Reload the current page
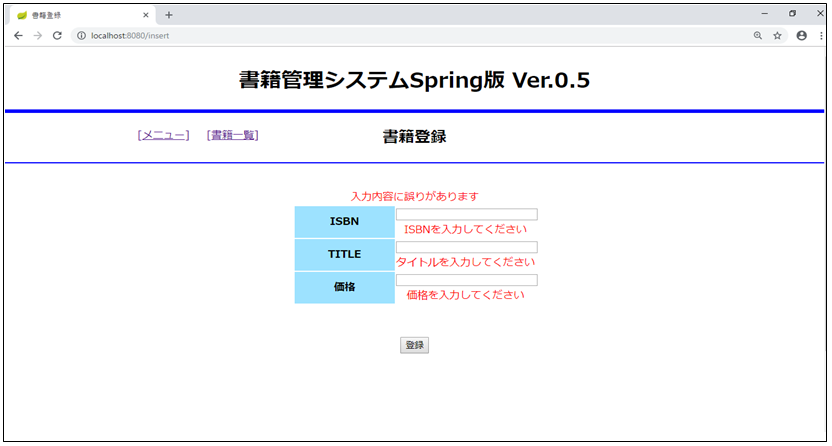The height and width of the screenshot is (446, 832). (58, 35)
